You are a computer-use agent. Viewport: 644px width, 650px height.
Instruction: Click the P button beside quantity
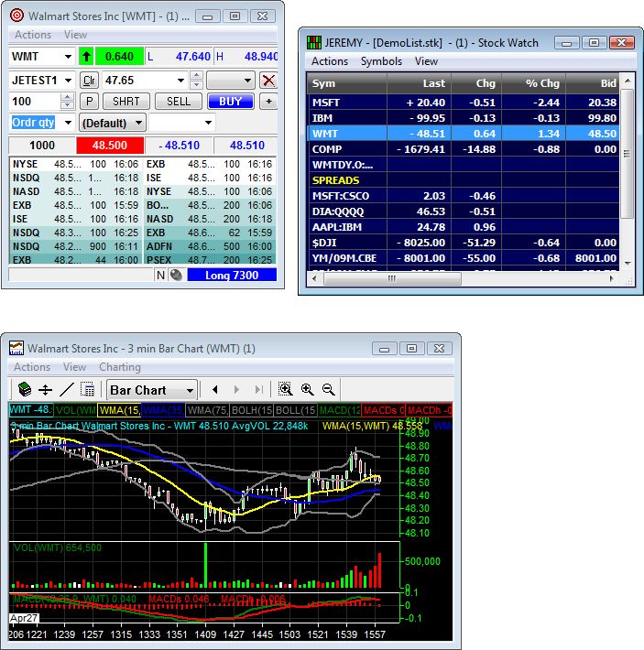coord(89,101)
